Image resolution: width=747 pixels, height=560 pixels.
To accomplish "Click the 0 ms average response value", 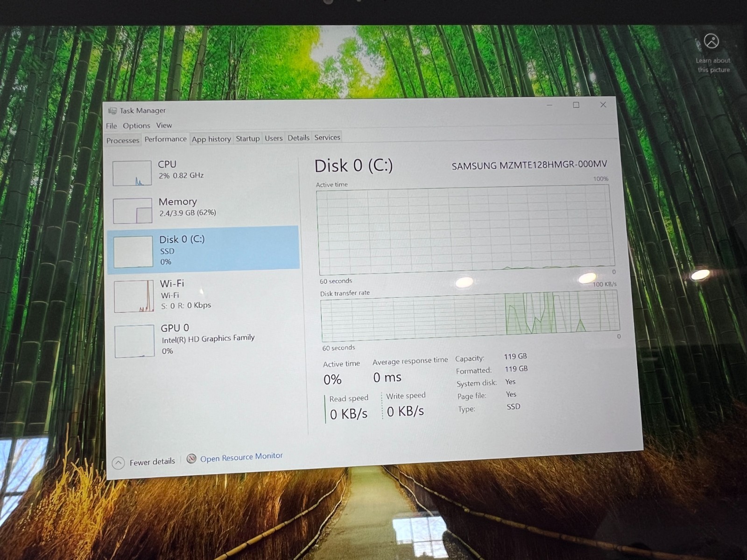I will pos(387,378).
